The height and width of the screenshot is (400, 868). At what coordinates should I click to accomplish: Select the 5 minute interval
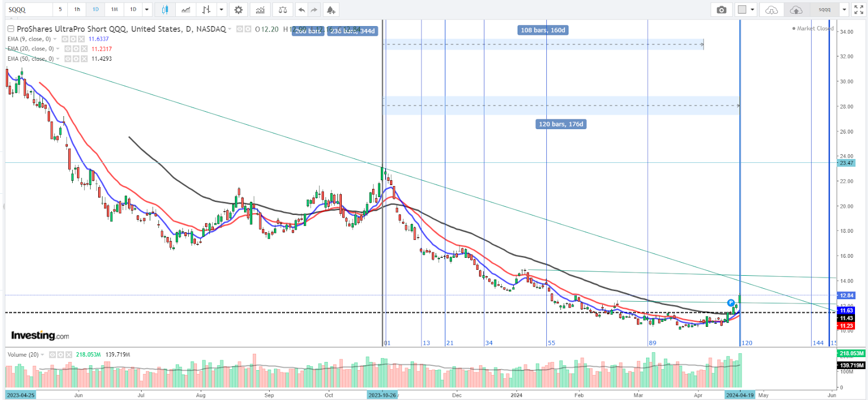tap(60, 10)
